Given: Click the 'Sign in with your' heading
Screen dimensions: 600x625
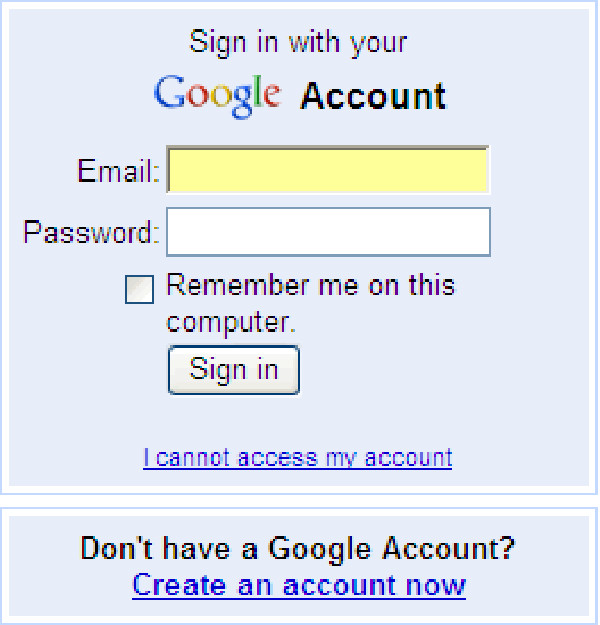Looking at the screenshot, I should [x=298, y=43].
